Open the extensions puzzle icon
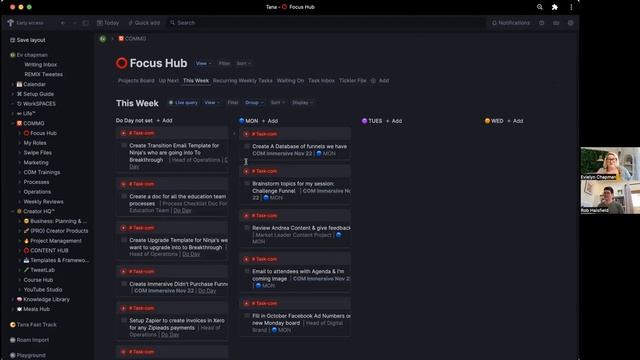The height and width of the screenshot is (360, 640). [x=555, y=7]
